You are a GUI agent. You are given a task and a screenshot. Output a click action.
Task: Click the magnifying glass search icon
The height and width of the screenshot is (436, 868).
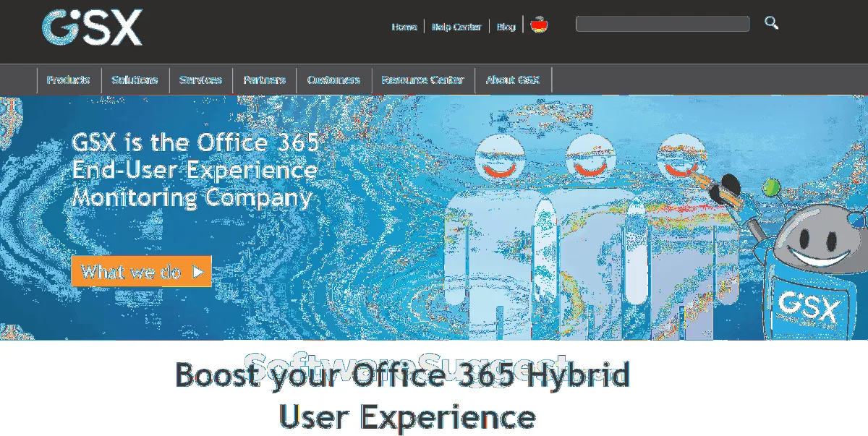click(x=772, y=23)
